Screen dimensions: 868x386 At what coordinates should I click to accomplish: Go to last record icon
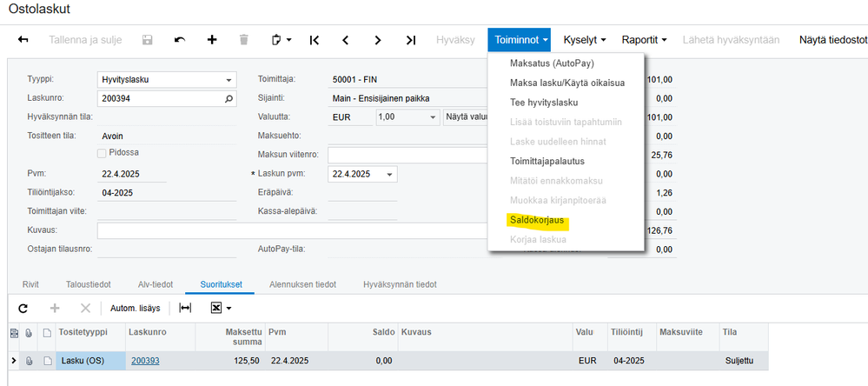(410, 40)
